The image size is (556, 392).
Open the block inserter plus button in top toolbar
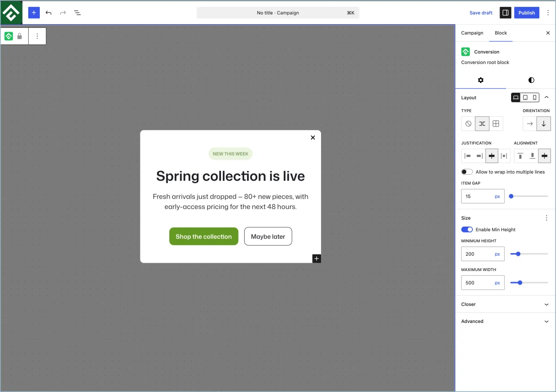tap(34, 13)
